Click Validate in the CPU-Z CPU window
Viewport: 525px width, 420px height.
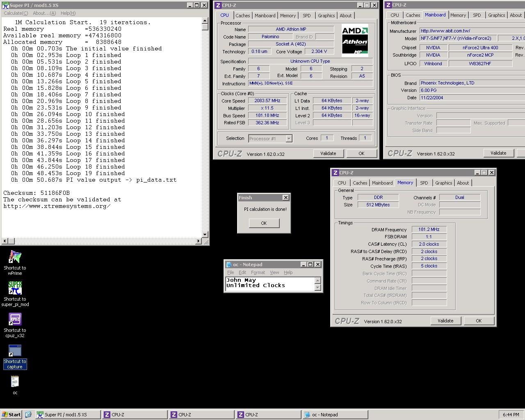328,153
